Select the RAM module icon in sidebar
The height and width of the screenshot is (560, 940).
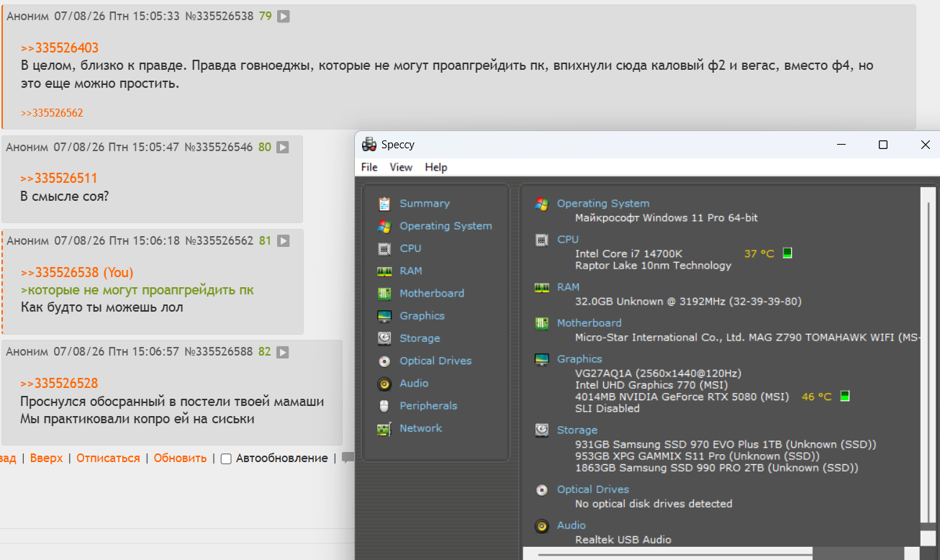click(x=385, y=271)
